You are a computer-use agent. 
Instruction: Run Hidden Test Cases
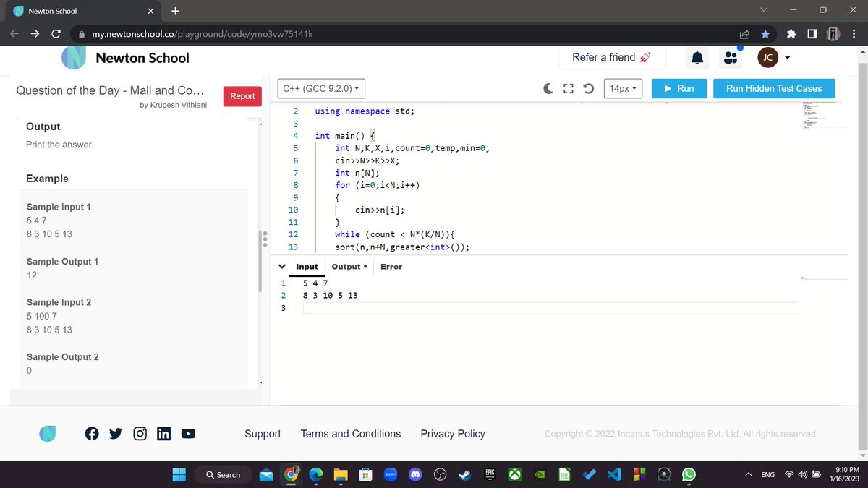pos(774,88)
